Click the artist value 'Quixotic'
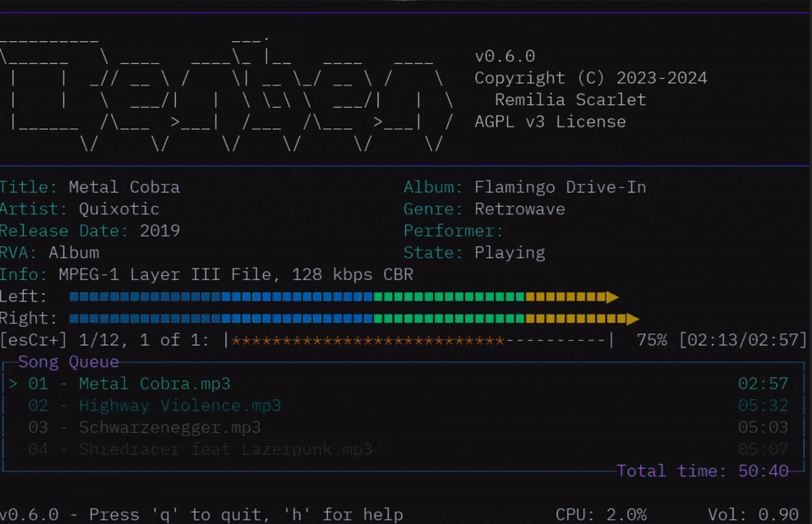Image resolution: width=812 pixels, height=524 pixels. click(119, 209)
